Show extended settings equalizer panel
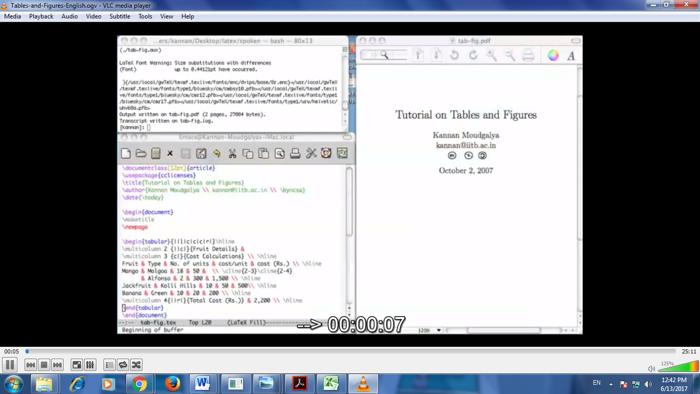Screen dimensions: 700x394 point(90,365)
